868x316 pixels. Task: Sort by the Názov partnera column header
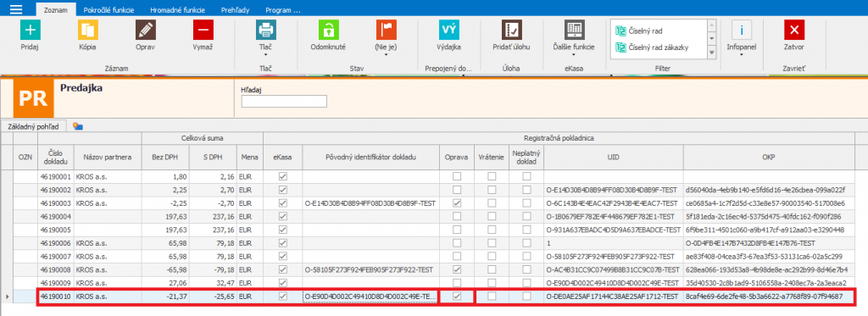click(108, 158)
